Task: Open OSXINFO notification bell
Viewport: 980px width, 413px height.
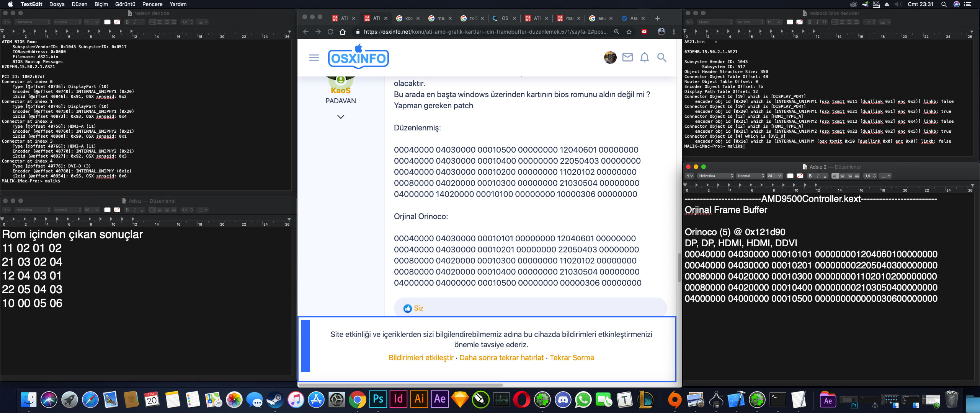Action: click(645, 58)
